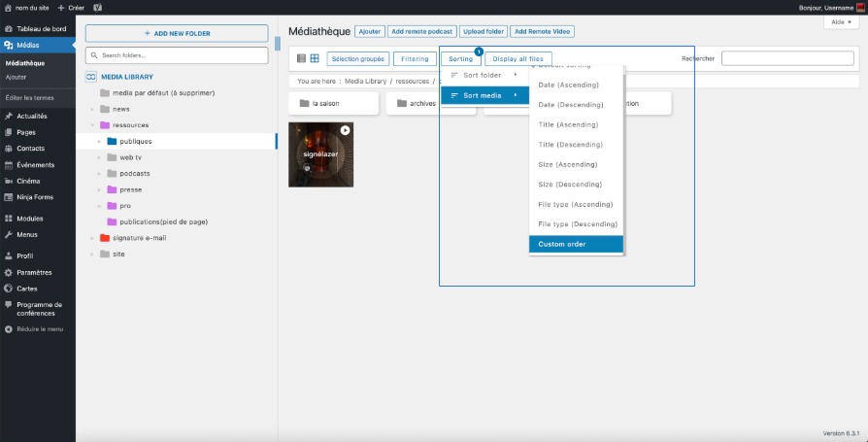Image resolution: width=868 pixels, height=442 pixels.
Task: Click the Search folders input field
Action: (176, 55)
